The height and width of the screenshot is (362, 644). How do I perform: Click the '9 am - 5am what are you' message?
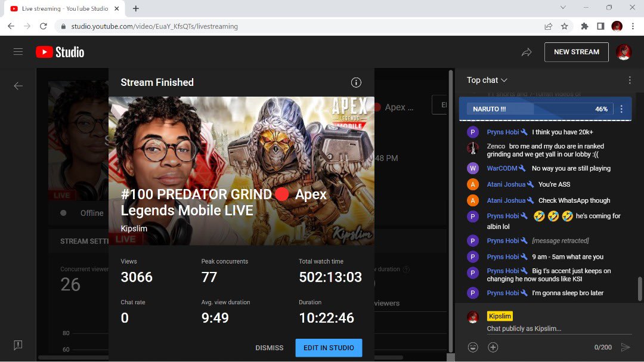[568, 257]
